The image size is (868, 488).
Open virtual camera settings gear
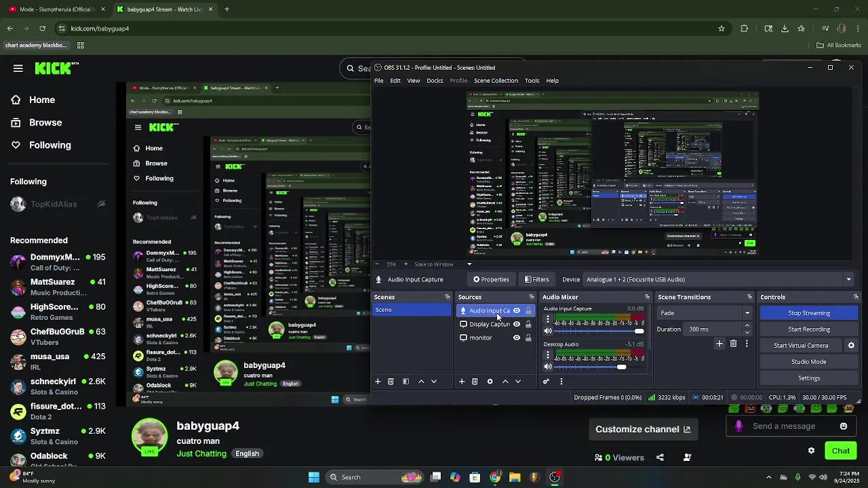(851, 345)
